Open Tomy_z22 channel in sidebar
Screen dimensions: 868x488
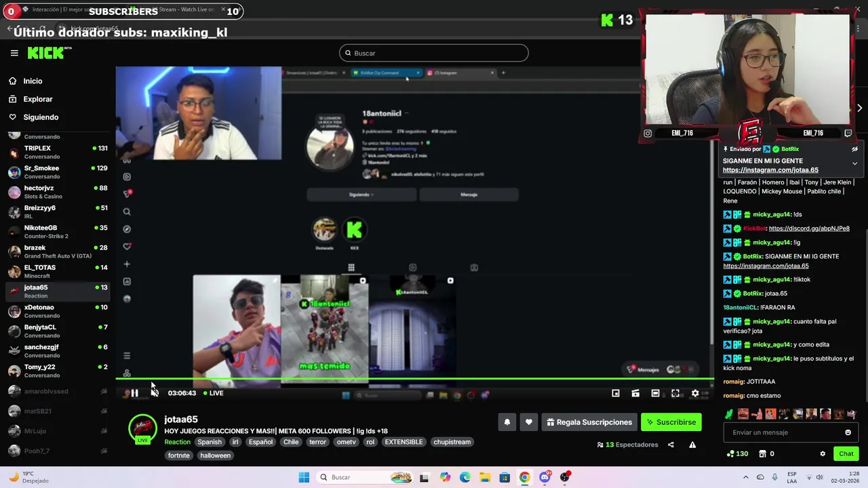[x=58, y=371]
